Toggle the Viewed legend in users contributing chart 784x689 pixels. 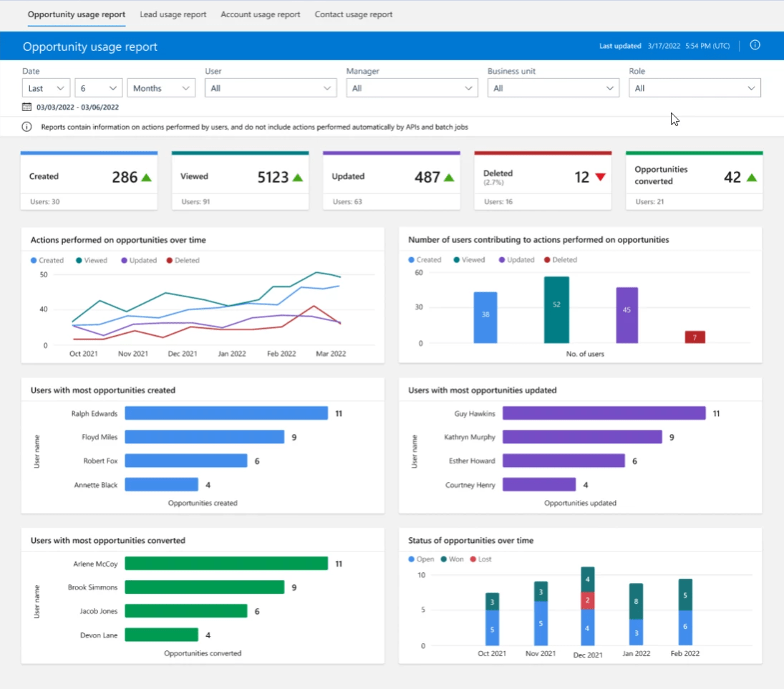[468, 259]
